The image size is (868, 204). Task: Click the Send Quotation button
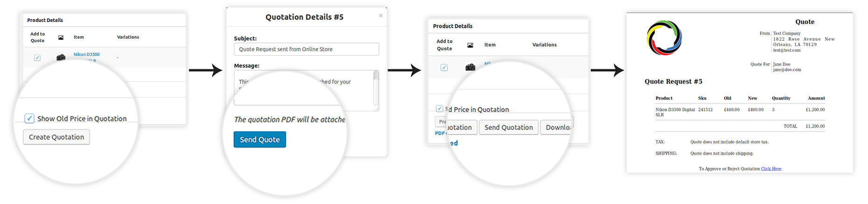coord(509,127)
